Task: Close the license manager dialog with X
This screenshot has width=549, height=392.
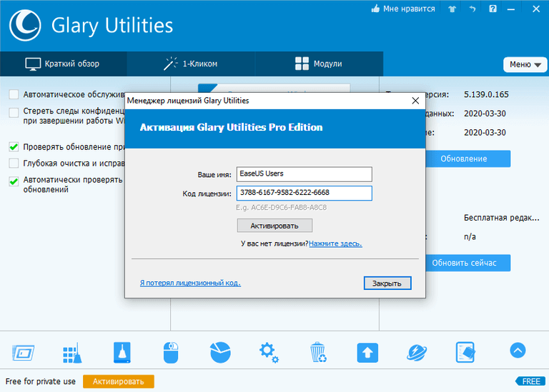Action: (415, 101)
